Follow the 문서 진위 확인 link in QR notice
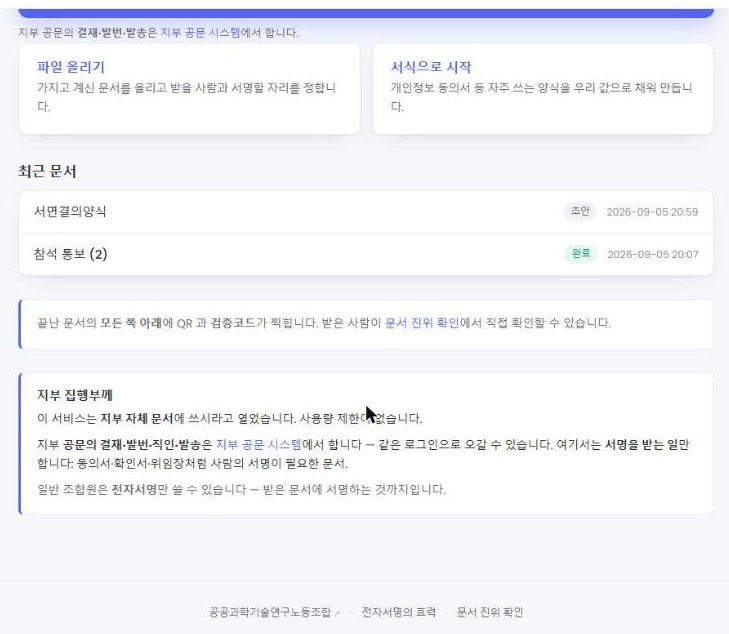Screen dimensions: 729x634 coord(422,323)
